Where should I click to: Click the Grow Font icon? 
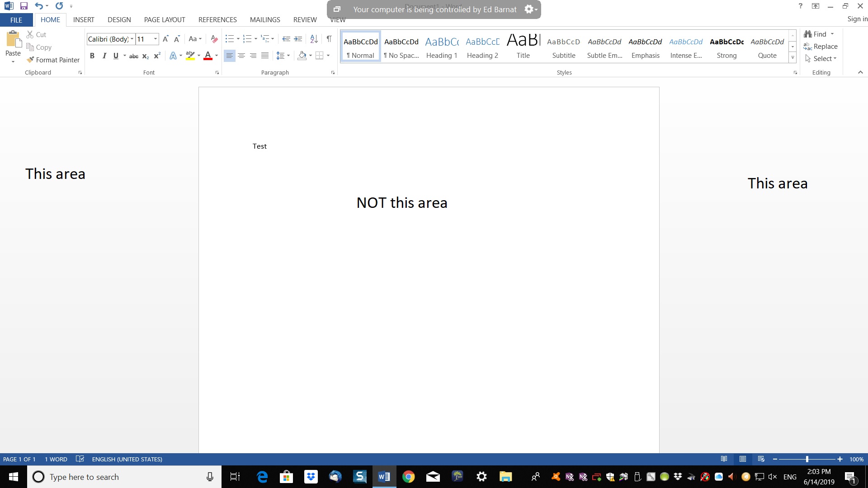point(165,39)
